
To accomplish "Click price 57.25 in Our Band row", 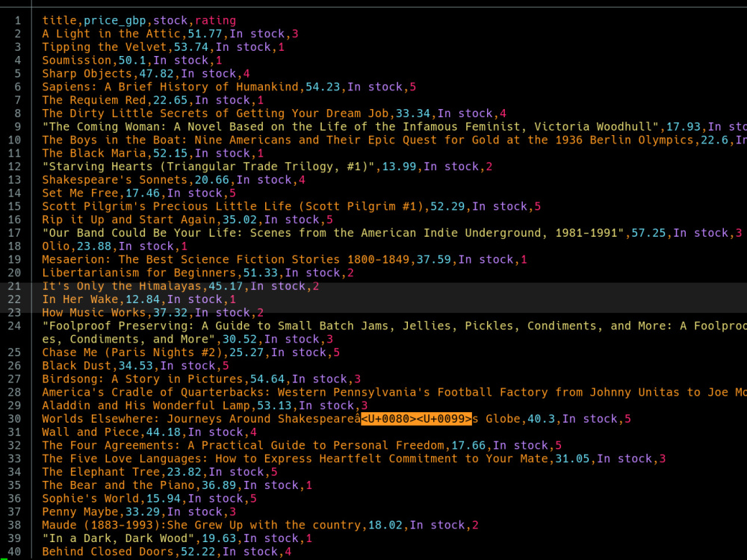I will pos(649,234).
